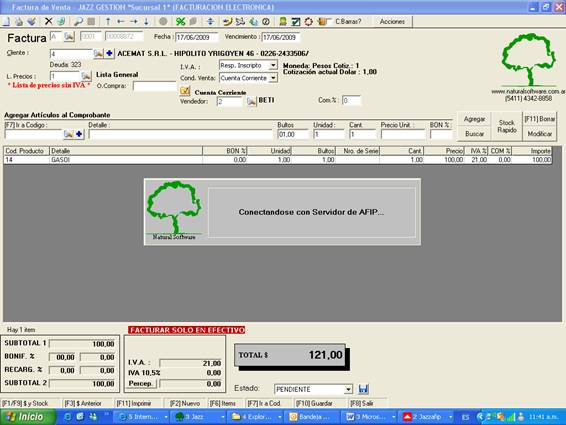This screenshot has width=566, height=425.
Task: Click the up arrow navigation toolbar icon
Action: 108,22
